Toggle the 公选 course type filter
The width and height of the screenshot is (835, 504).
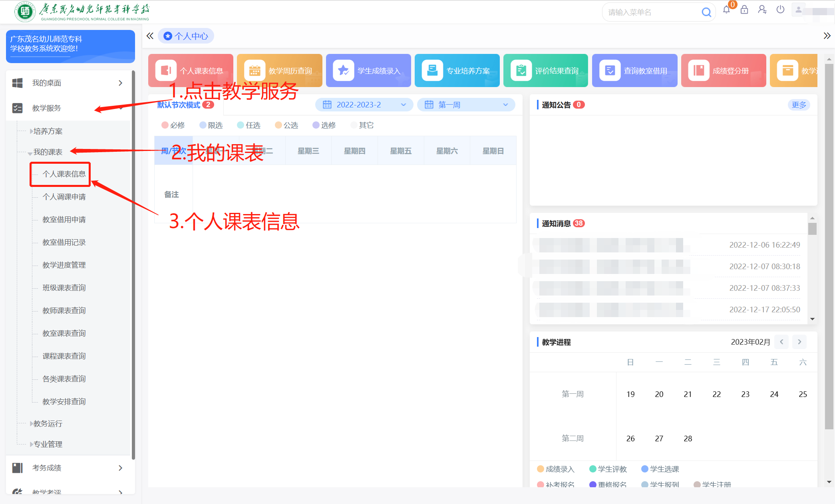286,125
